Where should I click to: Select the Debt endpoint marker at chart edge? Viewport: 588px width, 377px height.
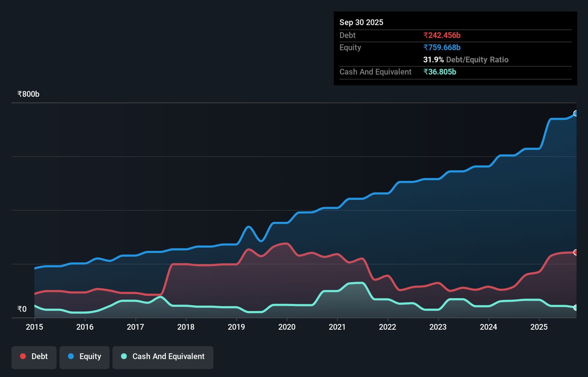pyautogui.click(x=576, y=253)
